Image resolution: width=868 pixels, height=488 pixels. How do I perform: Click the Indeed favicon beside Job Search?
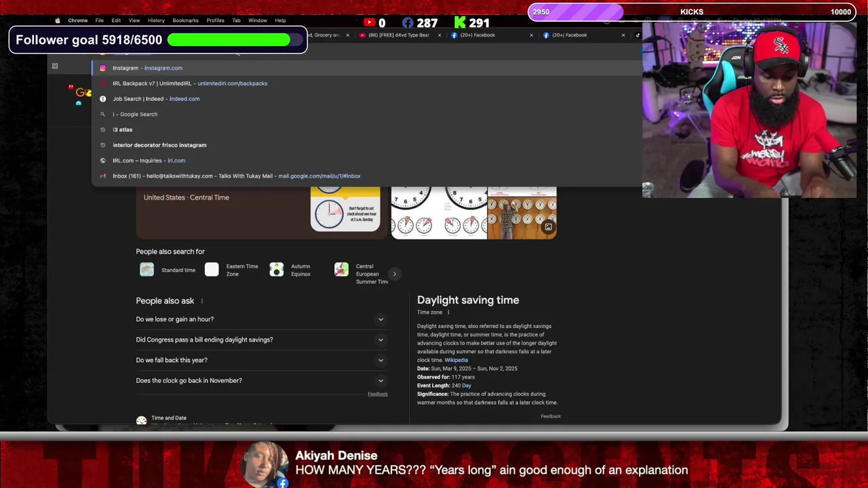tap(102, 99)
